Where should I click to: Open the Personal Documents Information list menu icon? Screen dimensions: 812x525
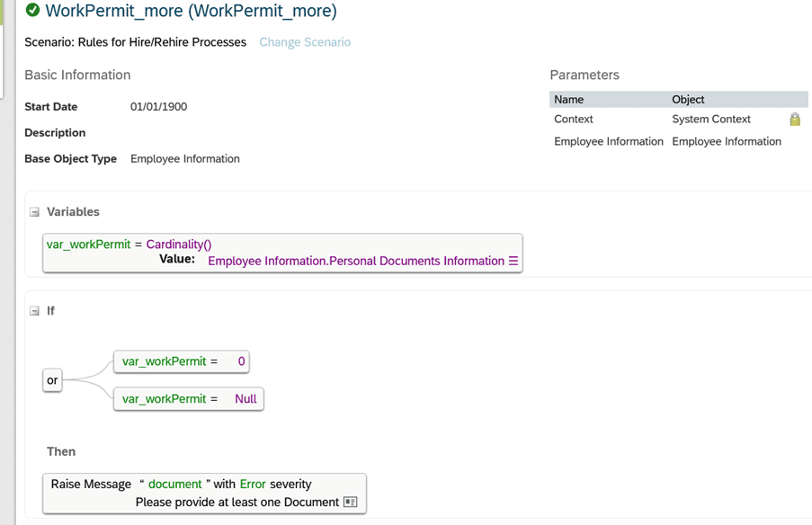pyautogui.click(x=513, y=261)
